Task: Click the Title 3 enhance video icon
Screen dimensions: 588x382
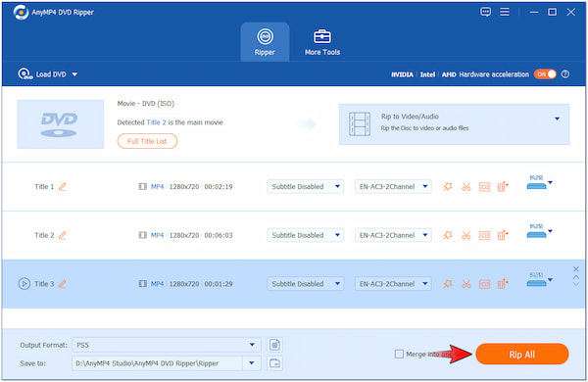Action: coord(503,284)
